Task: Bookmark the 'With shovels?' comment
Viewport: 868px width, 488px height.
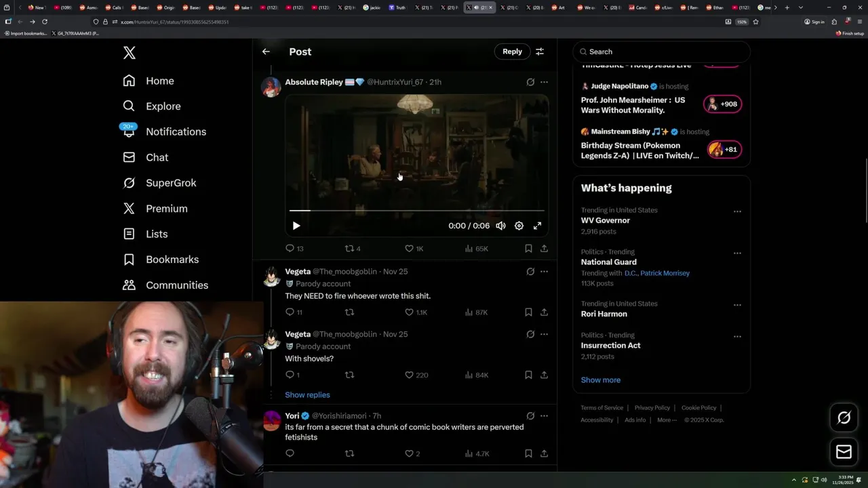Action: click(x=528, y=375)
